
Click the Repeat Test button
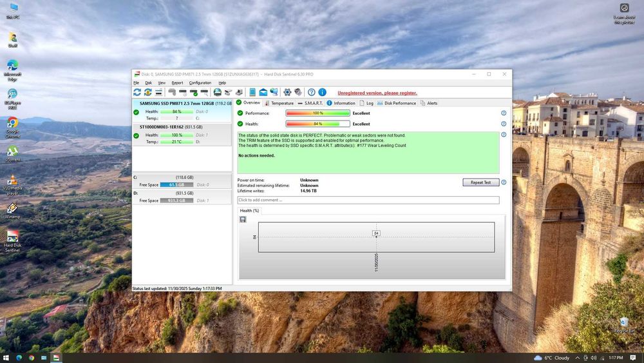481,182
